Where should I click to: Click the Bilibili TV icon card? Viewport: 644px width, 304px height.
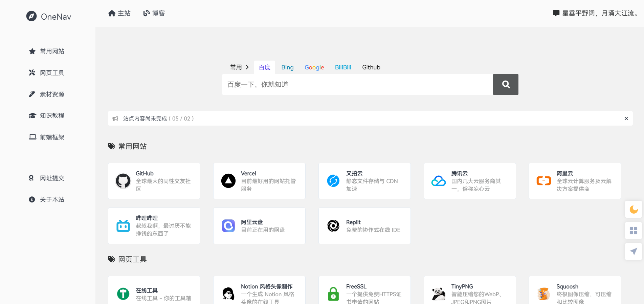tap(123, 226)
